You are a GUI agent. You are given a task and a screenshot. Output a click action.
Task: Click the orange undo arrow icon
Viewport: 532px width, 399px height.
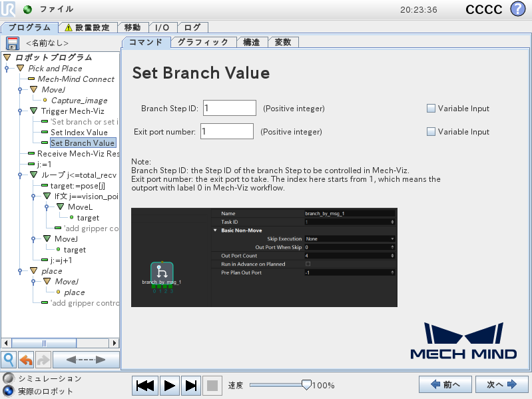click(26, 360)
